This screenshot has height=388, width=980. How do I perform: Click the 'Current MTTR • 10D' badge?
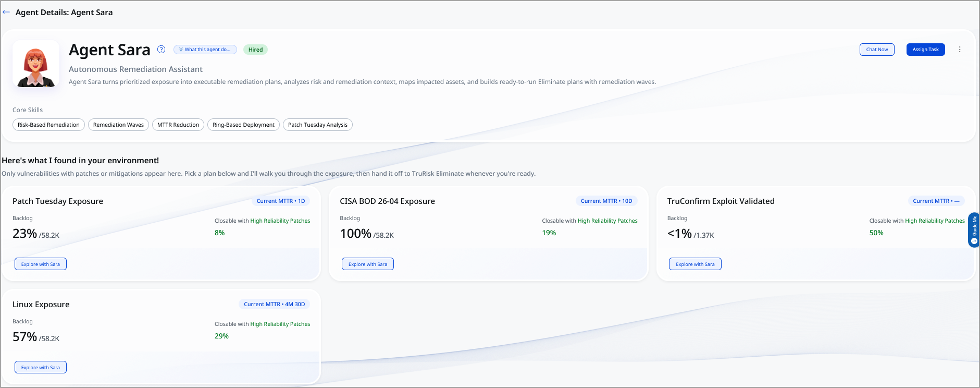[606, 201]
